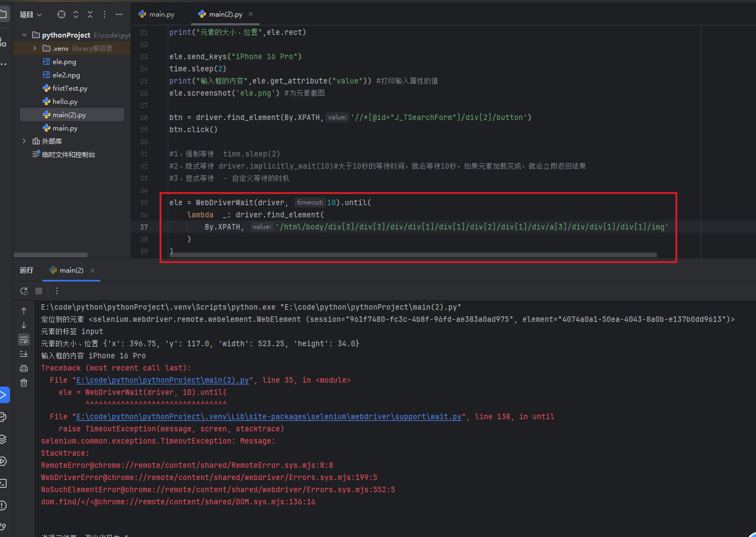Open Structure tool window icon
The width and height of the screenshot is (756, 537).
tap(3, 42)
